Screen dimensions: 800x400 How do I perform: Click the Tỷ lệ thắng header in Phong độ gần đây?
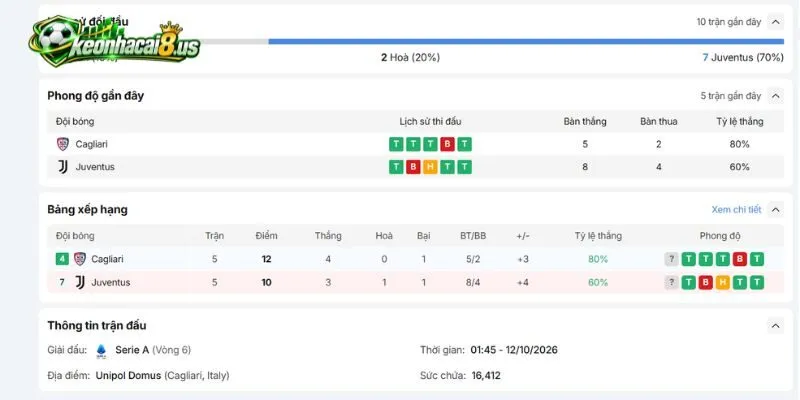pyautogui.click(x=740, y=121)
